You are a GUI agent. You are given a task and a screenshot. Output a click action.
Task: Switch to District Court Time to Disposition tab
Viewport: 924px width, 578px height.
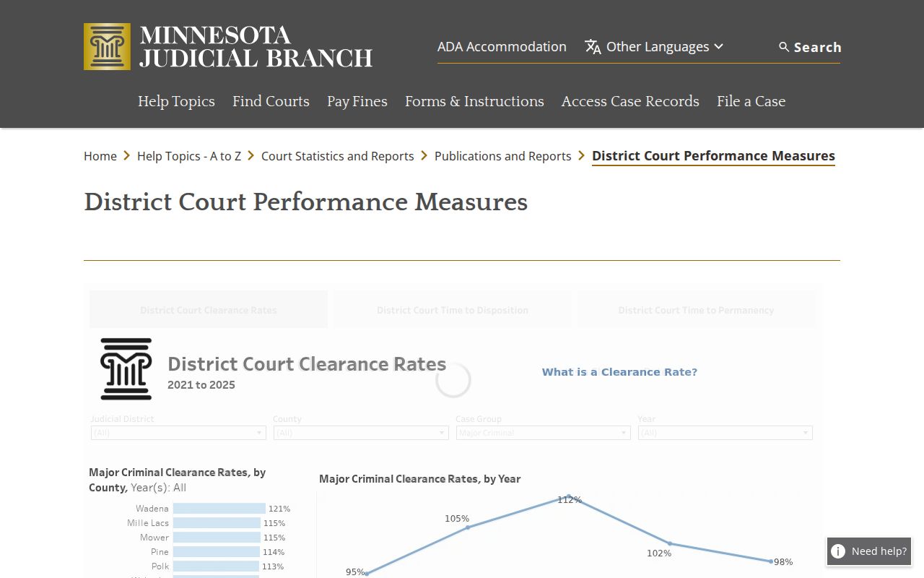tap(453, 310)
